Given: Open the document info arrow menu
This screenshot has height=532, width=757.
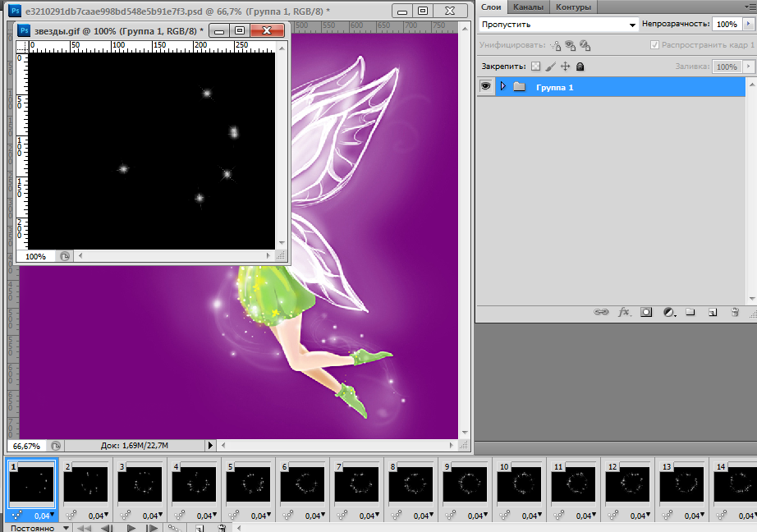Looking at the screenshot, I should pyautogui.click(x=210, y=445).
